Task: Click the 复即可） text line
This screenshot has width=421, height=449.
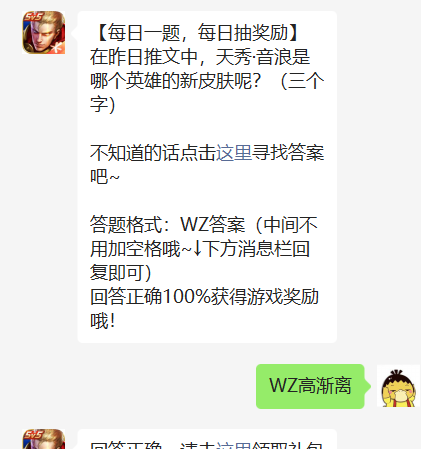Action: 121,273
